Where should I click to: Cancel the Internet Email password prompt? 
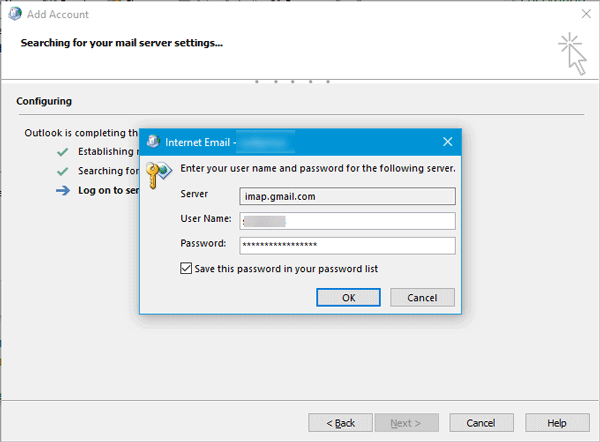(x=423, y=297)
